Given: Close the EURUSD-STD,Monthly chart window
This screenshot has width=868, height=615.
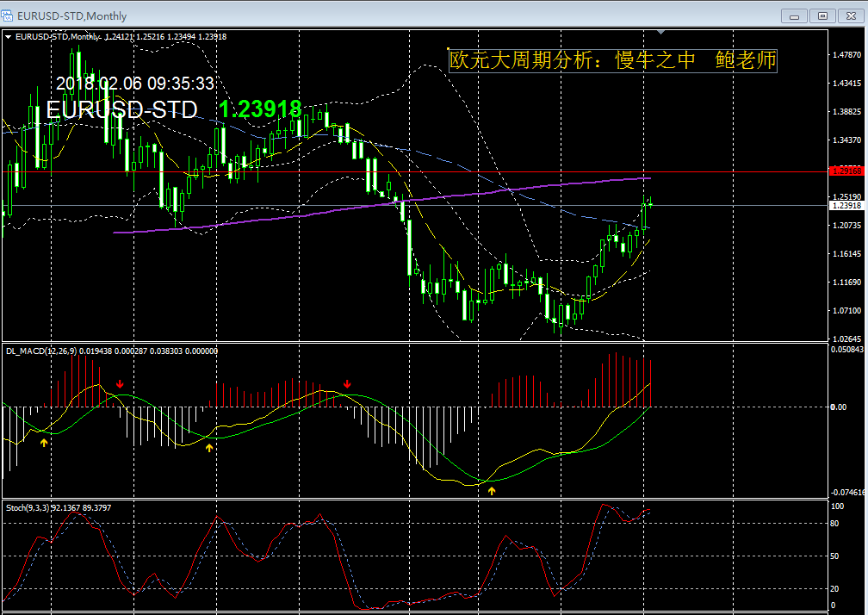Looking at the screenshot, I should click(851, 16).
